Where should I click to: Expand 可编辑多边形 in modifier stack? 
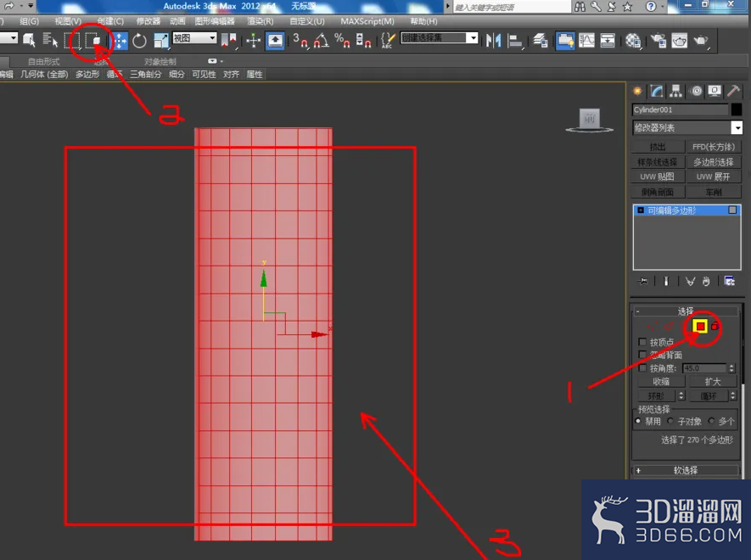click(641, 210)
